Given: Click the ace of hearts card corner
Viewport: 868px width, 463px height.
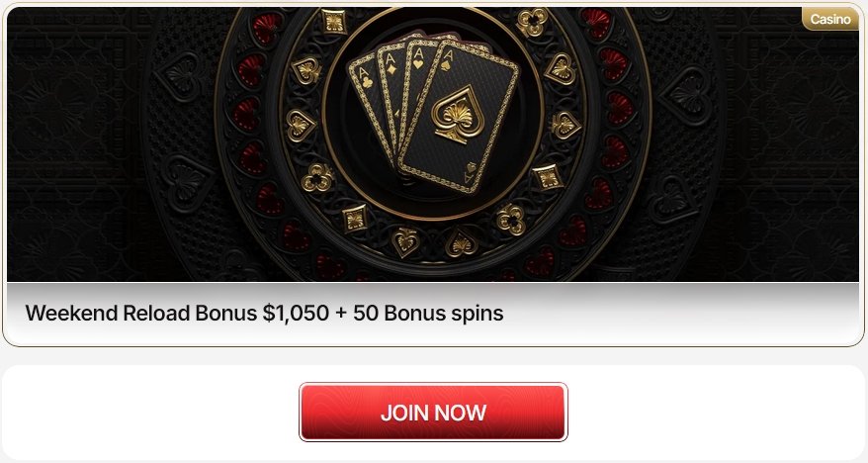Looking at the screenshot, I should tap(418, 59).
